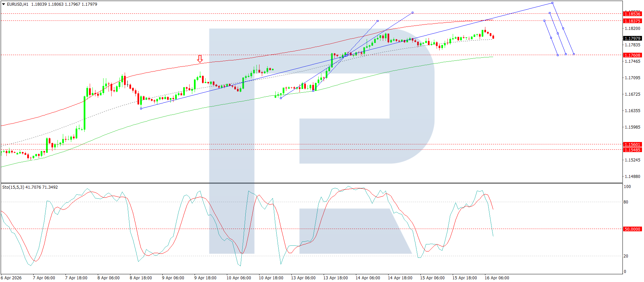The width and height of the screenshot is (644, 282).
Task: Click the red 1.18375 price level label
Action: (632, 21)
